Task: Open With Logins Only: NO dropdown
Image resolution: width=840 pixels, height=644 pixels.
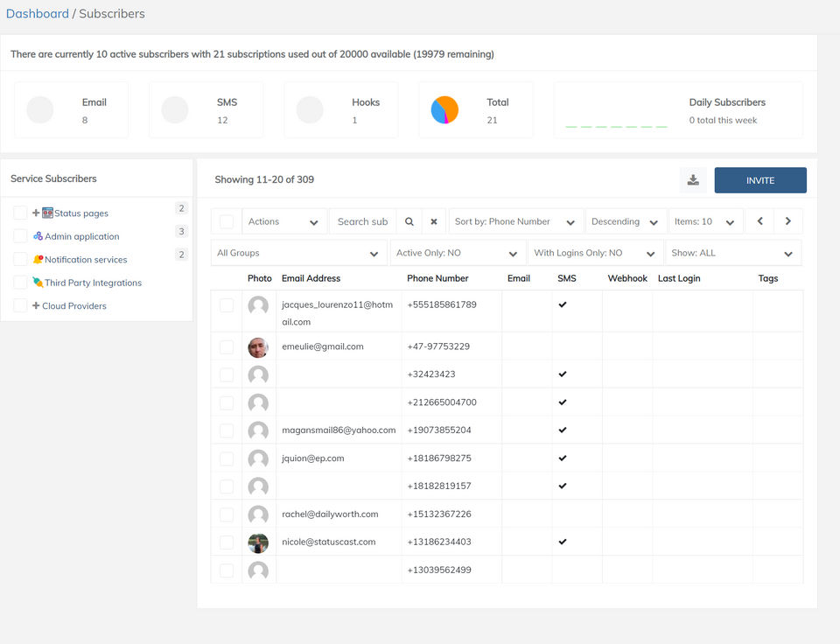Action: 595,253
